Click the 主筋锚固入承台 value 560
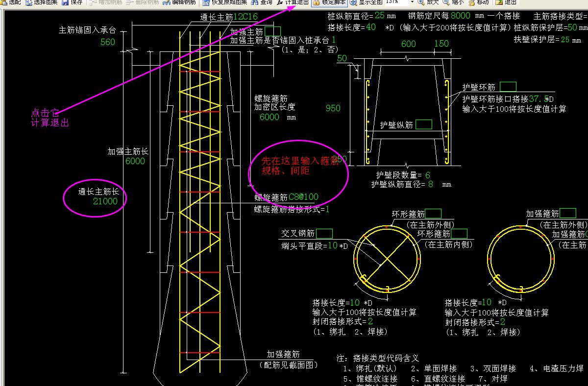 [x=108, y=42]
